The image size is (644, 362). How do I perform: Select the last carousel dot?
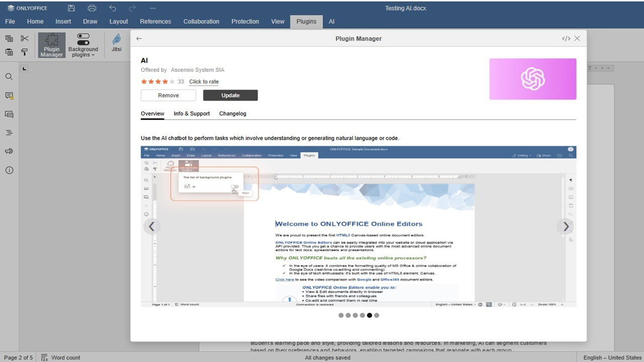coord(376,315)
